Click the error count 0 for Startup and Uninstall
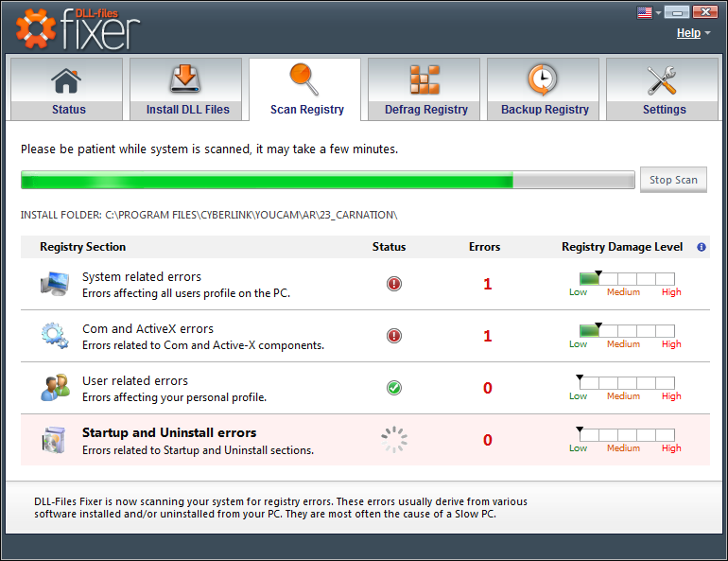The width and height of the screenshot is (728, 561). click(x=487, y=440)
